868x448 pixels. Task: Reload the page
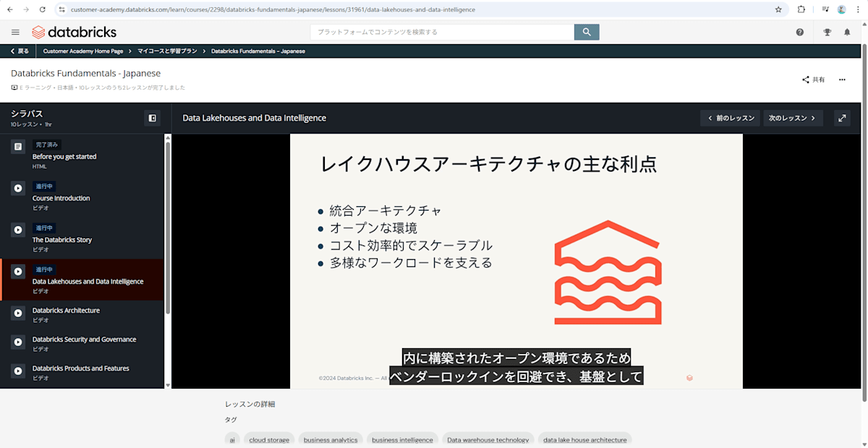point(43,9)
